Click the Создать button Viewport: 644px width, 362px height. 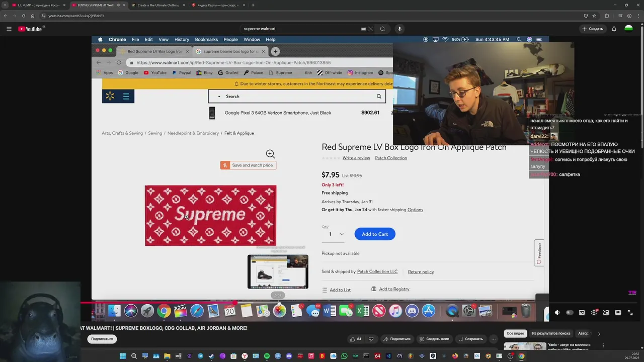(593, 29)
